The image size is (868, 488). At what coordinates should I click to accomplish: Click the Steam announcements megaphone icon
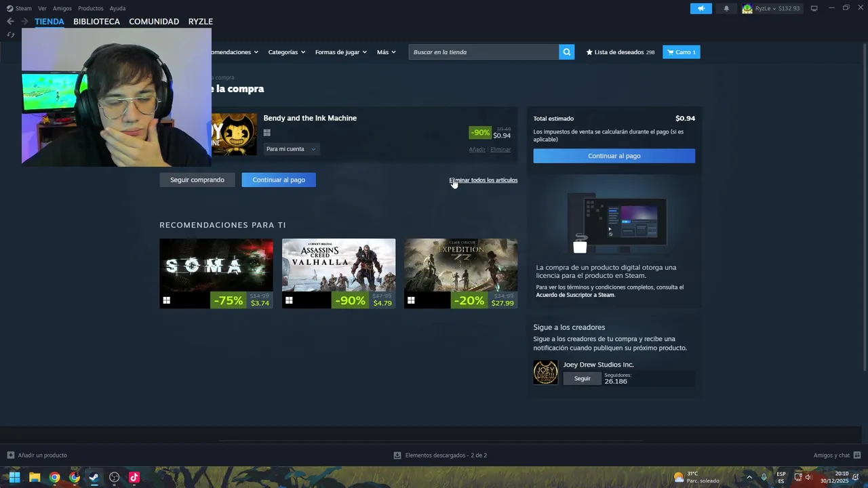click(x=701, y=8)
